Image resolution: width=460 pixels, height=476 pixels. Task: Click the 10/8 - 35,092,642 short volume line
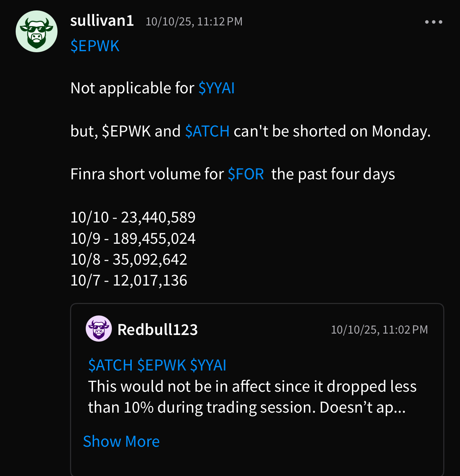click(x=129, y=259)
